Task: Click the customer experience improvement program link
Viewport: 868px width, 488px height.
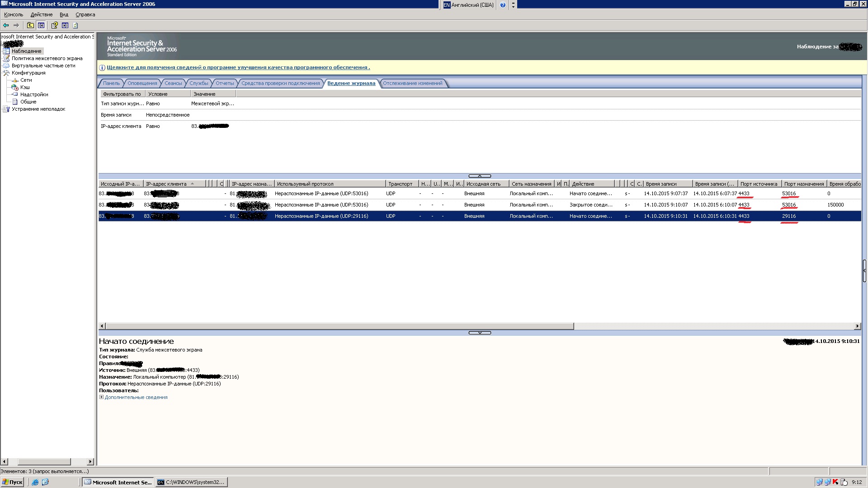Action: (x=238, y=67)
